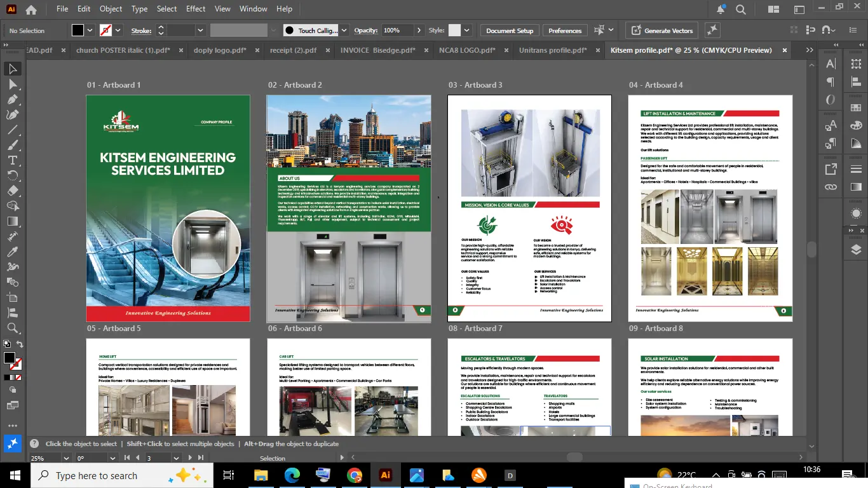This screenshot has height=488, width=868.
Task: Select the Curvature tool
Action: click(x=12, y=114)
